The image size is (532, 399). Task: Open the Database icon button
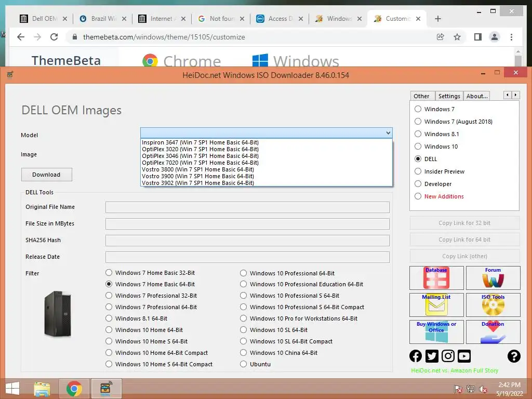click(436, 278)
